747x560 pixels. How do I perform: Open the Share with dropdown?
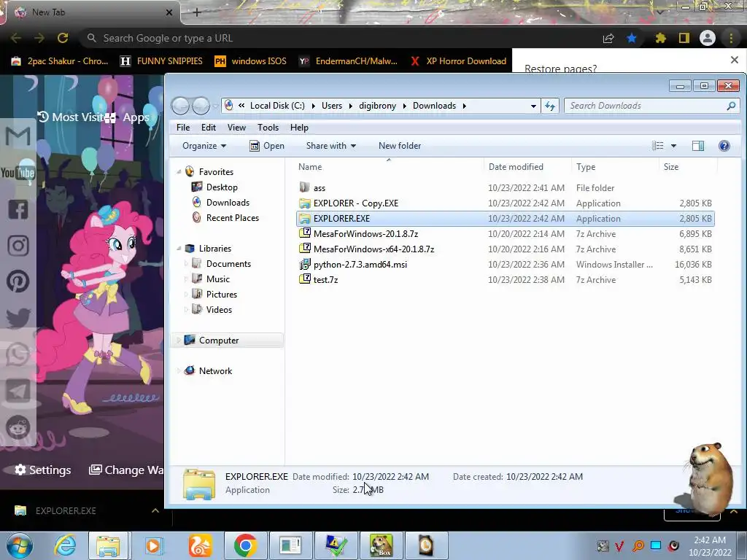tap(331, 146)
